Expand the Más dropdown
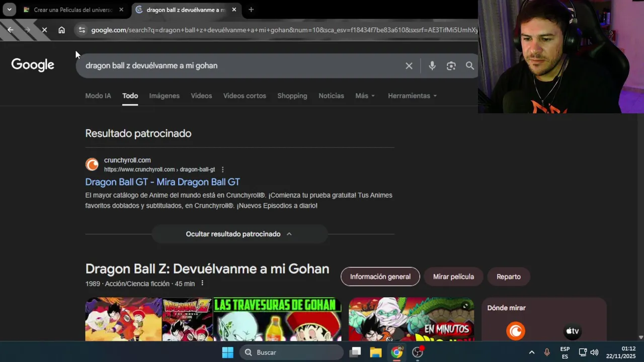The height and width of the screenshot is (362, 644). pos(365,96)
